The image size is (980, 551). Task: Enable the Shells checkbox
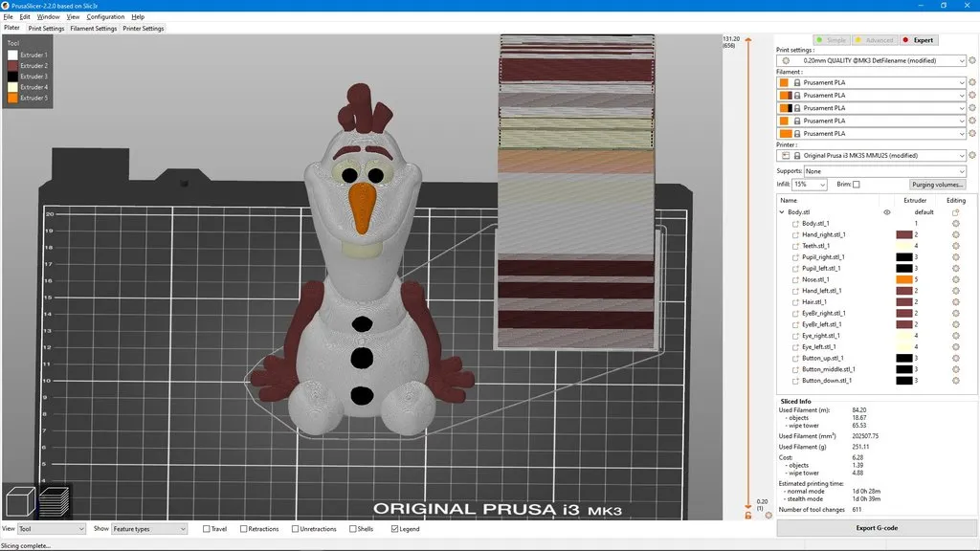pos(352,529)
